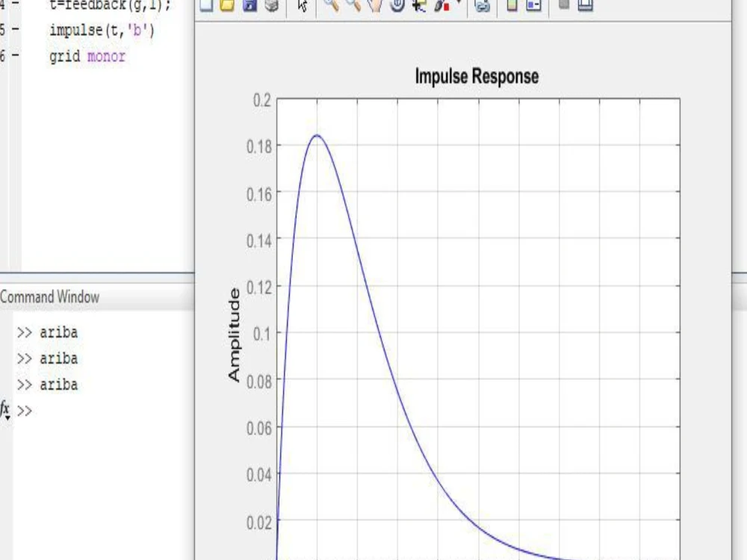Viewport: 747px width, 560px height.
Task: Select the Edit Plot arrow tool
Action: click(303, 4)
